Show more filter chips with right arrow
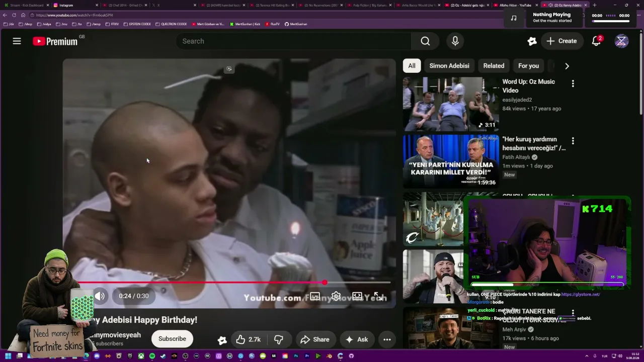644x362 pixels. [x=567, y=66]
